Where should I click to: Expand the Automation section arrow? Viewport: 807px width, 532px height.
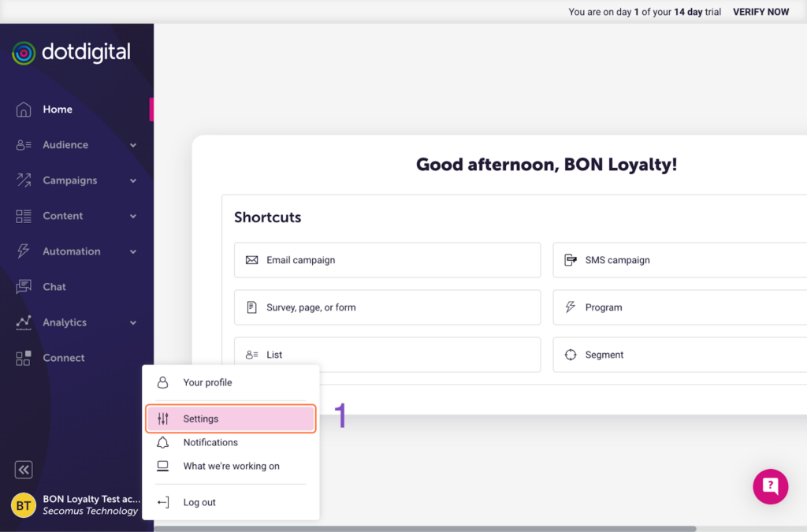[x=133, y=251]
